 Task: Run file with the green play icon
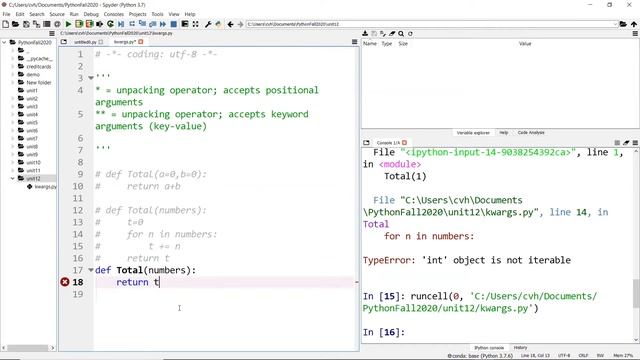pyautogui.click(x=69, y=24)
